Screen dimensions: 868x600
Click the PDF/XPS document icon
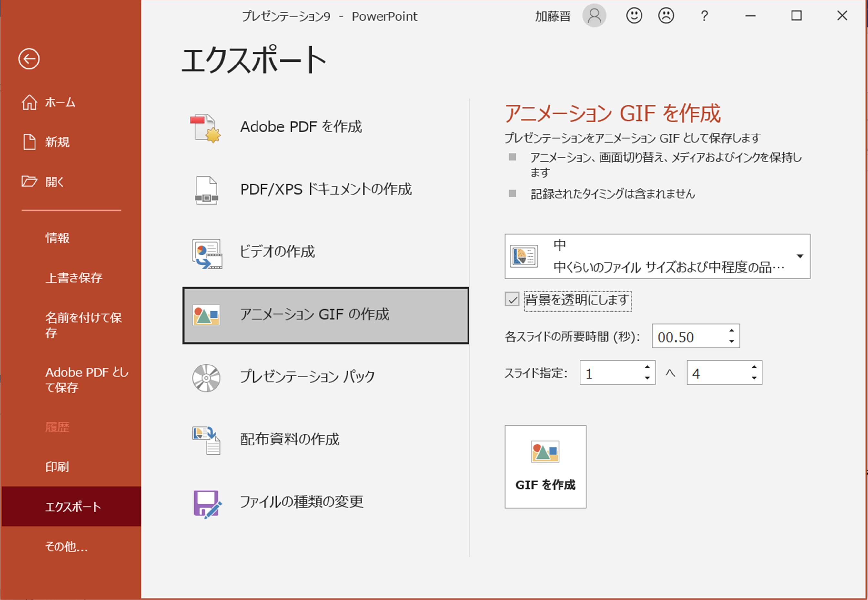[206, 190]
